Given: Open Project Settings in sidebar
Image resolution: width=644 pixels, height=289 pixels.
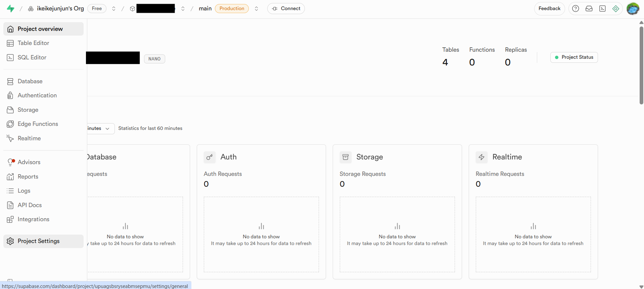Looking at the screenshot, I should pyautogui.click(x=38, y=241).
